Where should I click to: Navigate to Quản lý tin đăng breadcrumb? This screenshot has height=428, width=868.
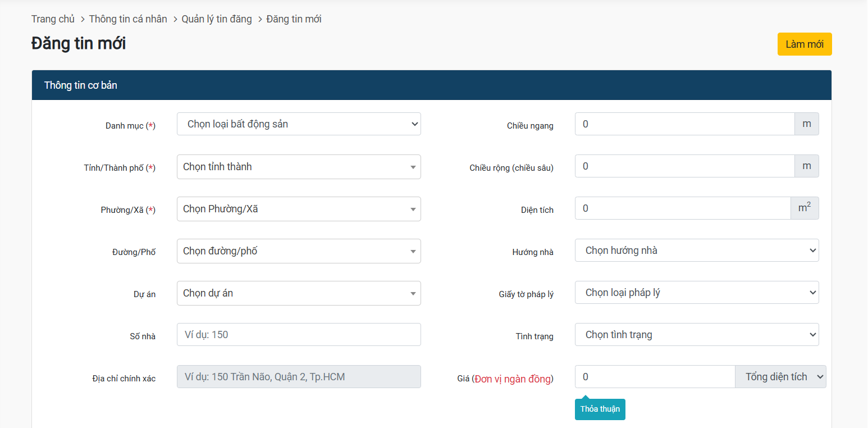216,19
